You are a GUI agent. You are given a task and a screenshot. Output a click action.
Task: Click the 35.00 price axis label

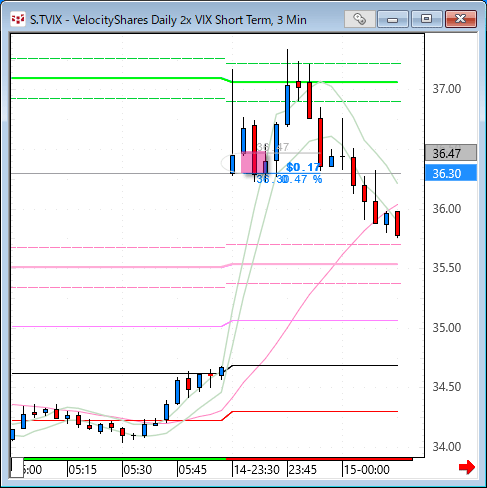pyautogui.click(x=447, y=328)
